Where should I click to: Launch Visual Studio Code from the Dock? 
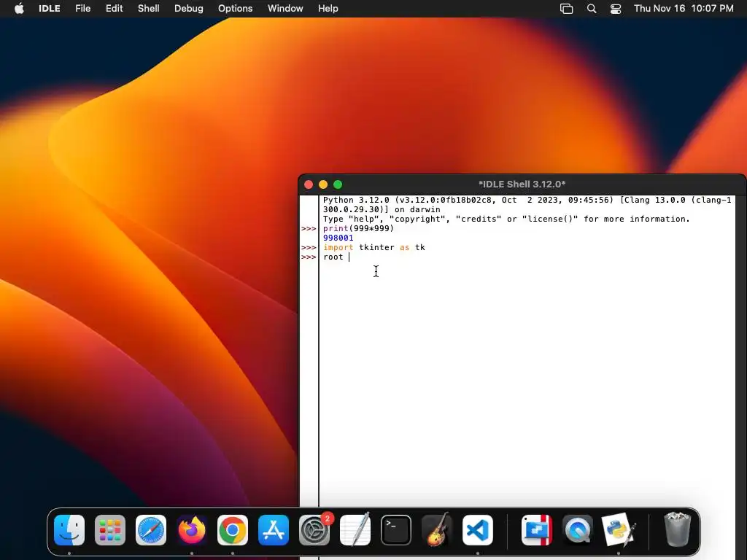coord(477,530)
